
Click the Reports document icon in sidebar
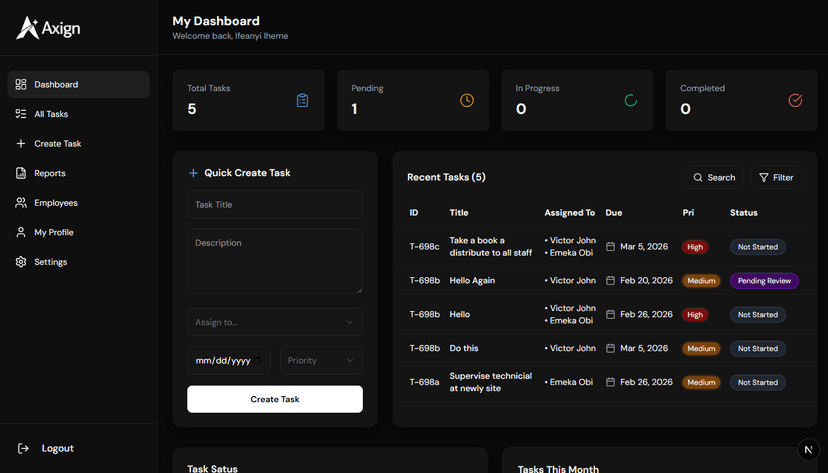click(x=21, y=173)
